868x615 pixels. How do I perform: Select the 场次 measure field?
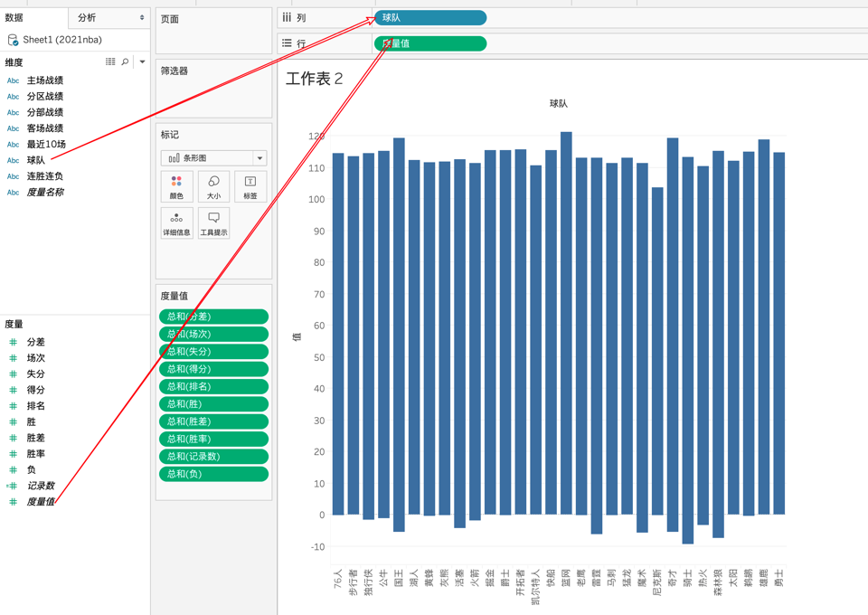pos(36,358)
